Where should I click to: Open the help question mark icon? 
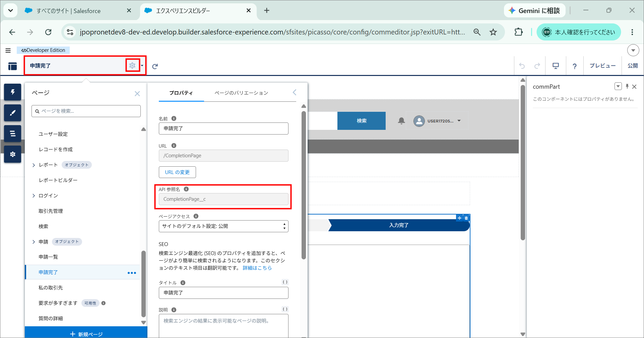pyautogui.click(x=575, y=66)
